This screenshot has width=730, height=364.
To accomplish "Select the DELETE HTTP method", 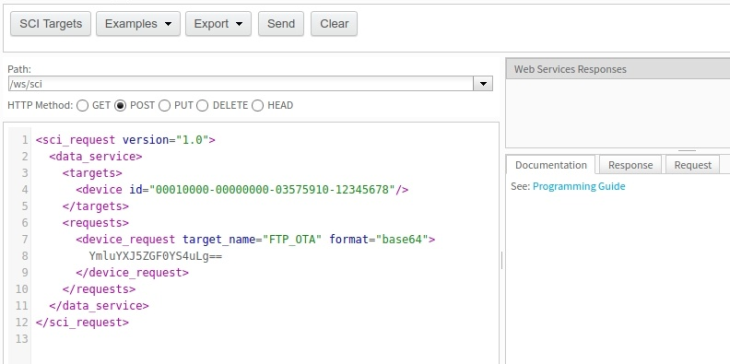I will 202,106.
